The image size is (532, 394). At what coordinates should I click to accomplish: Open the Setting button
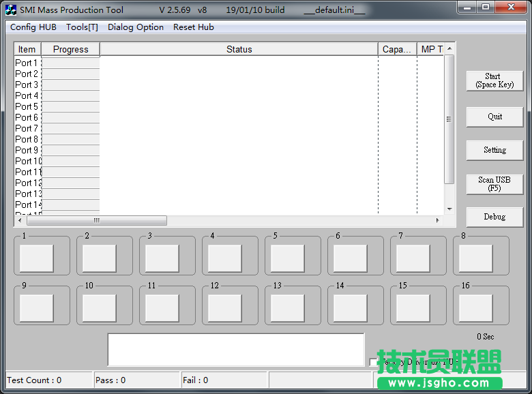[x=494, y=150]
